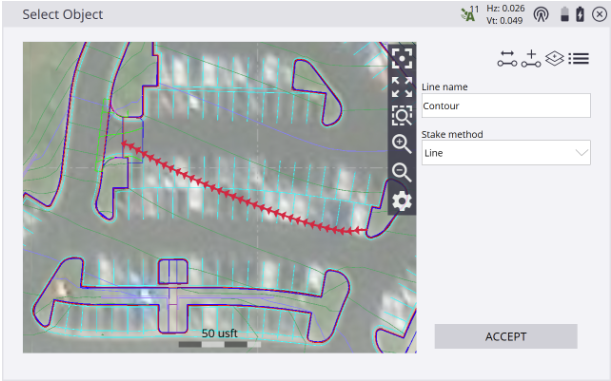Center the map on current position
Viewport: 611px width, 381px height.
[402, 58]
